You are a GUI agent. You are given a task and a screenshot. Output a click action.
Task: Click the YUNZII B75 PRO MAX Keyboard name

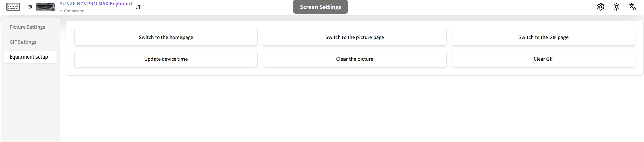(96, 4)
